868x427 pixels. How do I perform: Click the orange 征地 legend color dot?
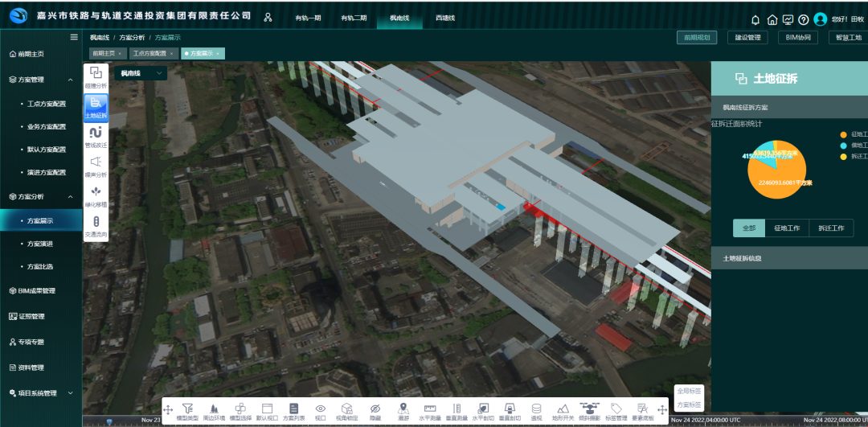843,134
